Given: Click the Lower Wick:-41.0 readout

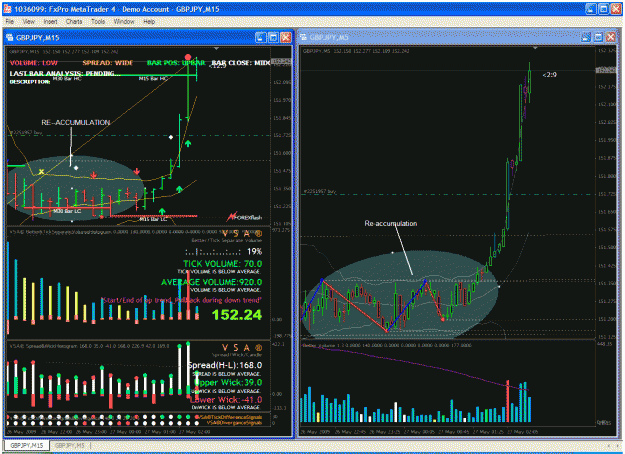Looking at the screenshot, I should pos(226,400).
